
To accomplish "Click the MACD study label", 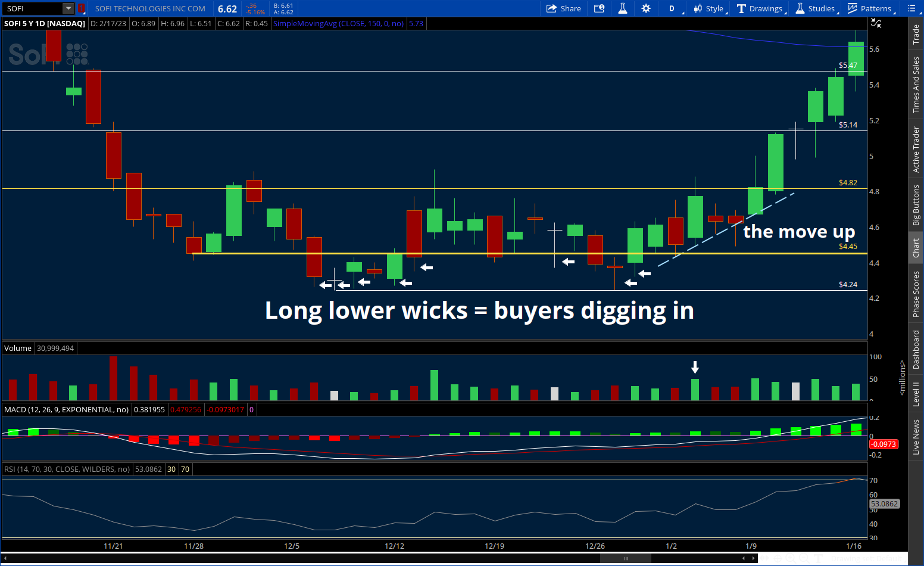I will click(66, 409).
